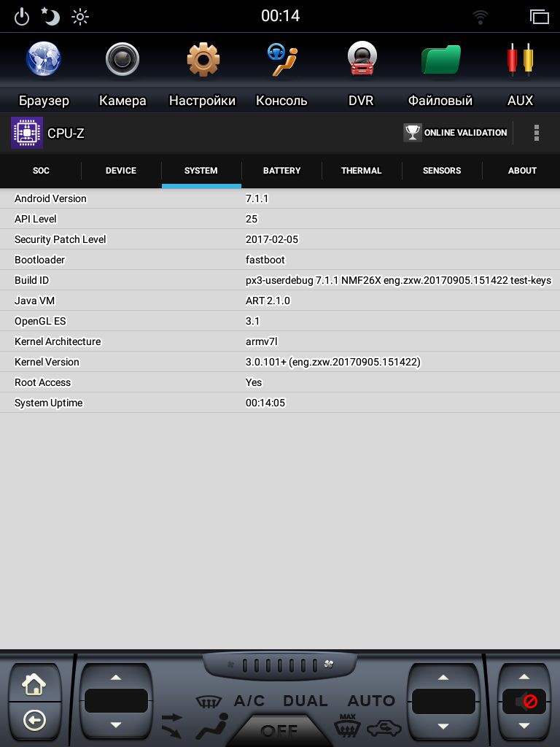This screenshot has height=747, width=560.
Task: Open CPU-Z overflow menu dots
Action: click(537, 133)
